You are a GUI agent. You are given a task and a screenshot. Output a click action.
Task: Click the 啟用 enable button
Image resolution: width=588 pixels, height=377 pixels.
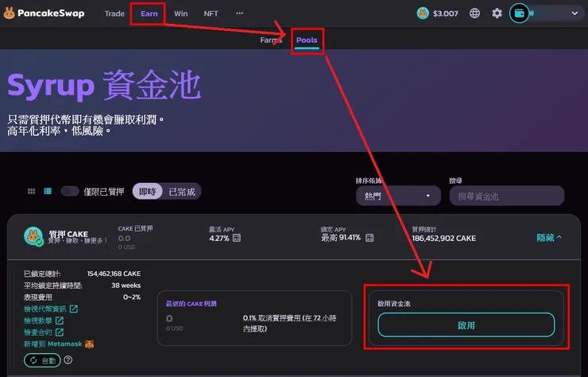[466, 325]
